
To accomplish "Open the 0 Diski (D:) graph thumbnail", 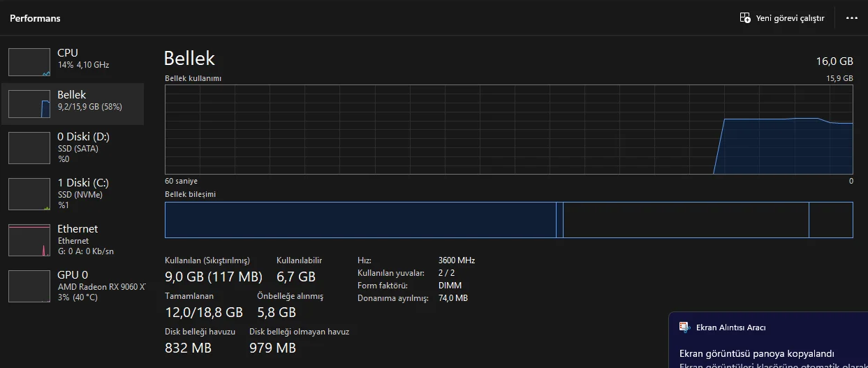I will (x=29, y=148).
